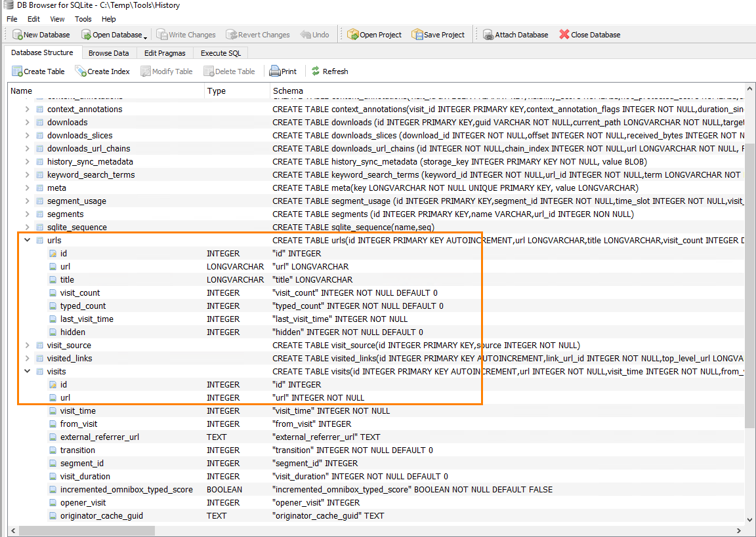Click the New Database toolbar icon
The height and width of the screenshot is (537, 756).
click(17, 35)
